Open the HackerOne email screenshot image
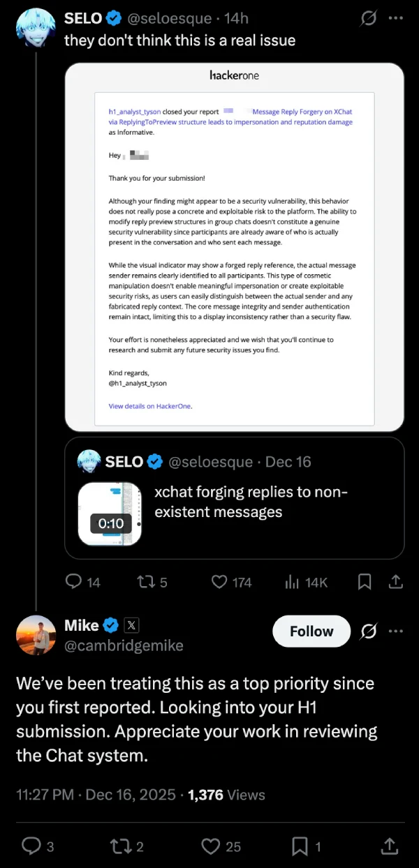The width and height of the screenshot is (419, 868). pyautogui.click(x=234, y=246)
